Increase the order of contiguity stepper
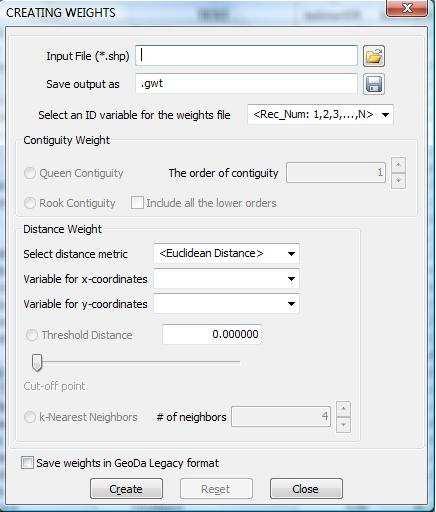This screenshot has height=512, width=436. point(398,165)
